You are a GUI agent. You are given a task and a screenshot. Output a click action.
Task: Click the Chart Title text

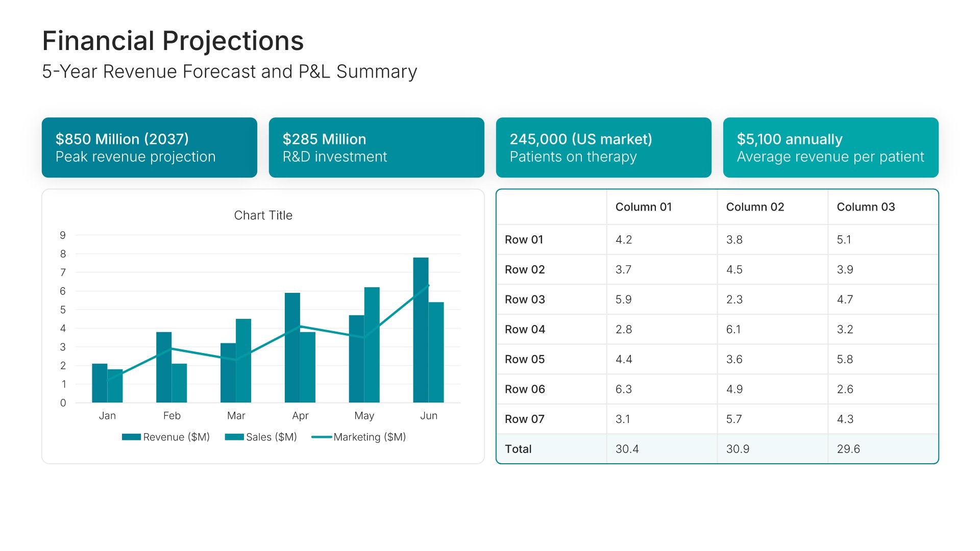tap(263, 215)
